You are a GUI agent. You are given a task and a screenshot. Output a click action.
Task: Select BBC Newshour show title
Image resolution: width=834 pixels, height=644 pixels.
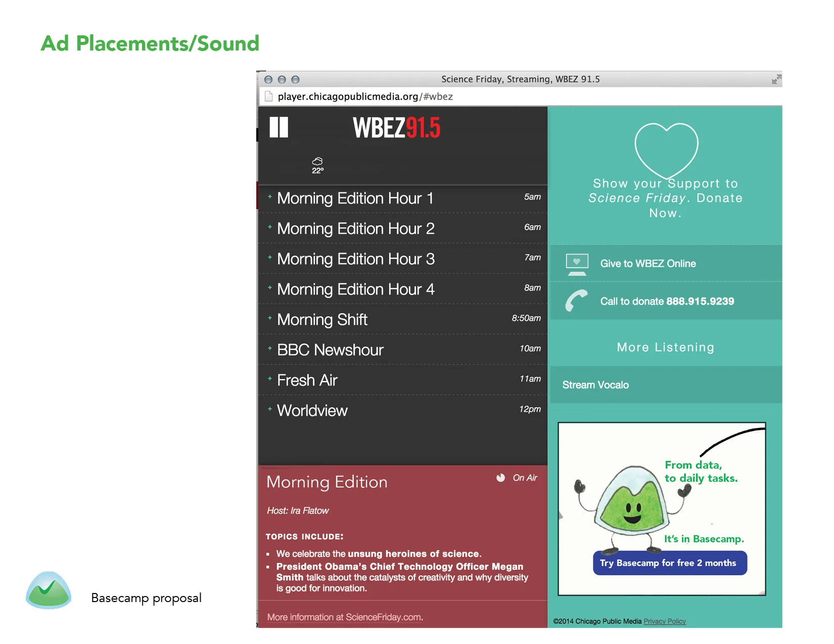tap(330, 350)
